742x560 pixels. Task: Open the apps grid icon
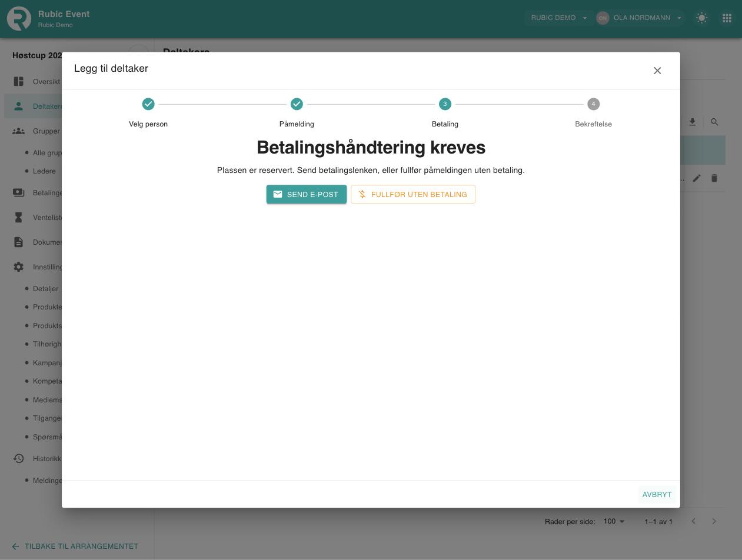tap(727, 18)
